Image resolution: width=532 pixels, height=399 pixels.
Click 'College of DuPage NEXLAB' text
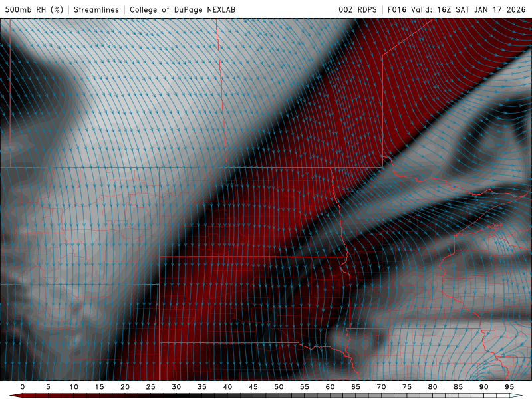[x=182, y=9]
